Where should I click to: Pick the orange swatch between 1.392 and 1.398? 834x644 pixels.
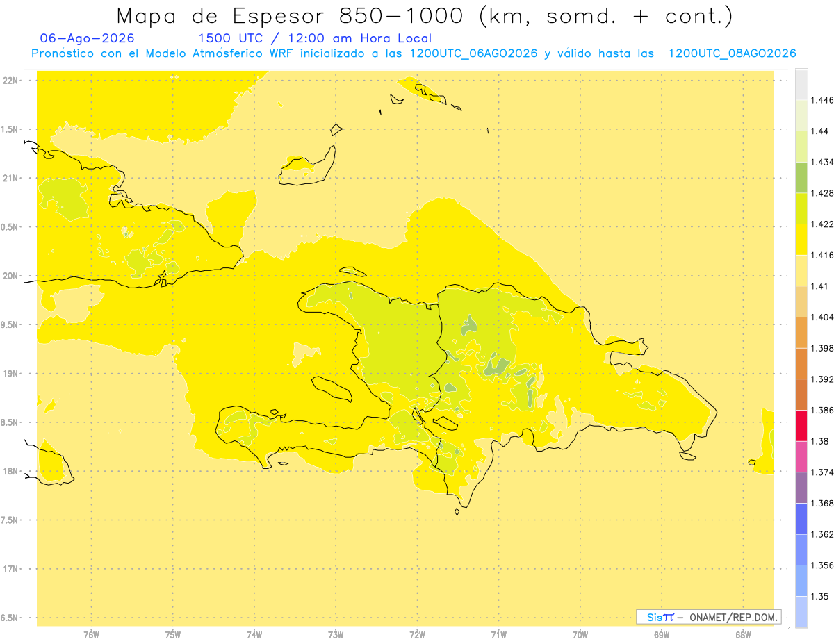pos(801,363)
